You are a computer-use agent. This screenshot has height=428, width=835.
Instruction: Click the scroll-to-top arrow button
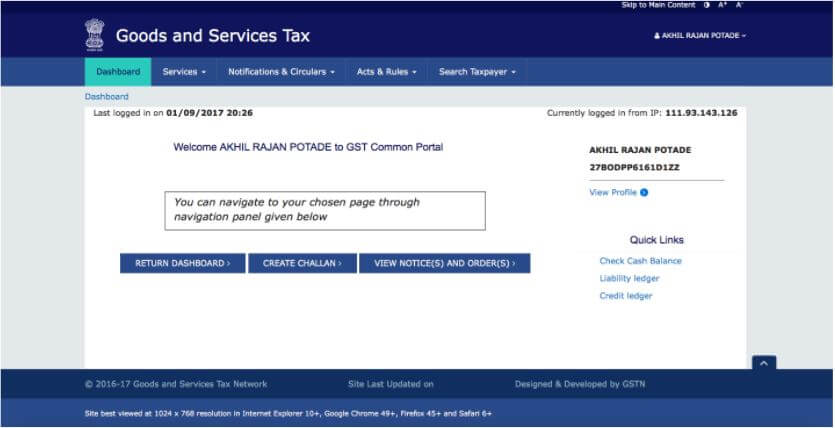(x=764, y=363)
